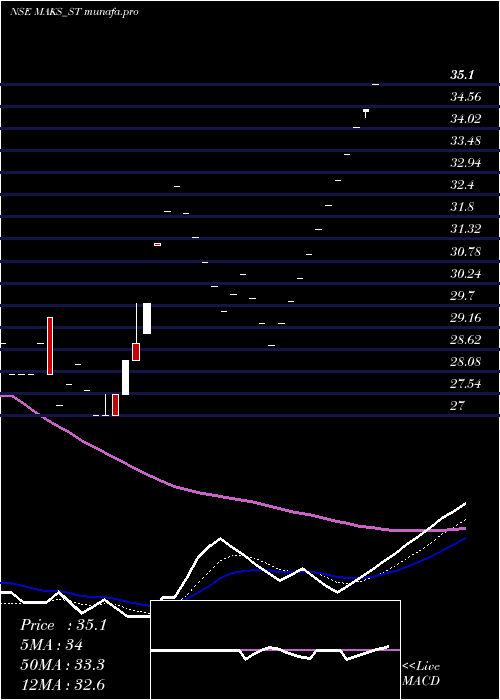The width and height of the screenshot is (500, 700).
Task: Click the 31.8 price axis label
Action: click(462, 208)
